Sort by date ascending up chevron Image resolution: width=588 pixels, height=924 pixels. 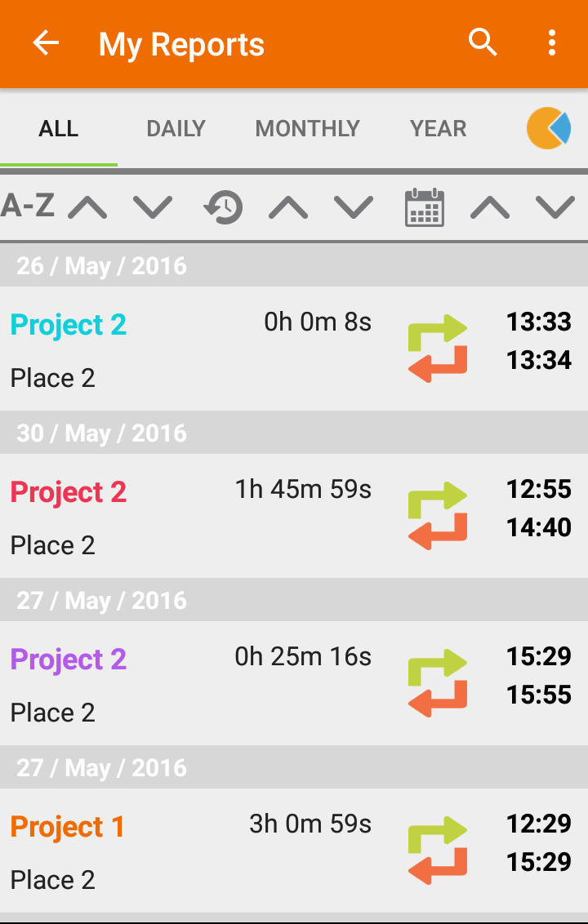point(489,207)
